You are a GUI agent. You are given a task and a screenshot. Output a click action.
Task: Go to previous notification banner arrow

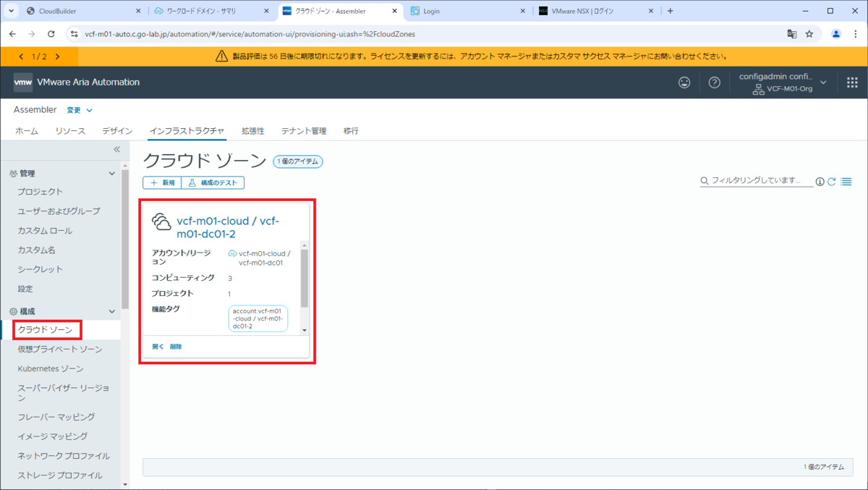coord(21,56)
